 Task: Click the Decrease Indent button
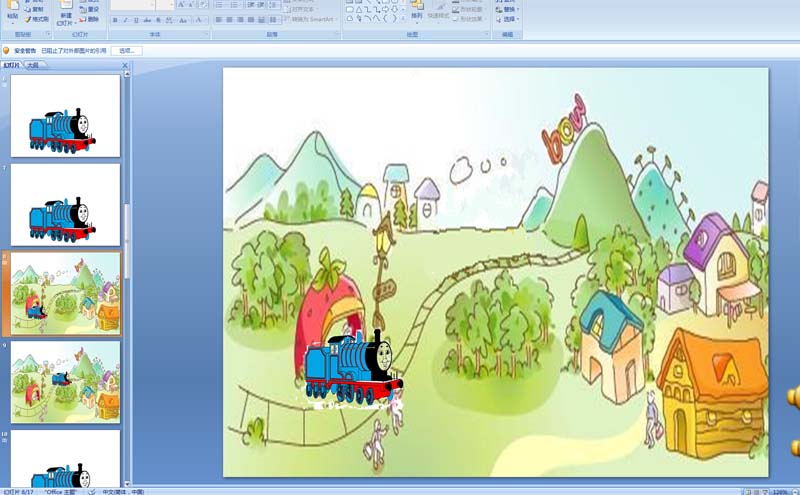(251, 5)
